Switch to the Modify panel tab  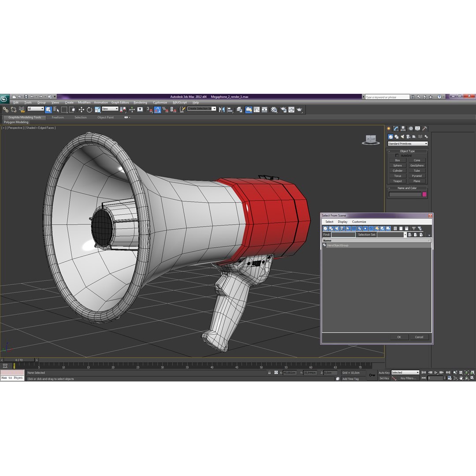pyautogui.click(x=396, y=128)
